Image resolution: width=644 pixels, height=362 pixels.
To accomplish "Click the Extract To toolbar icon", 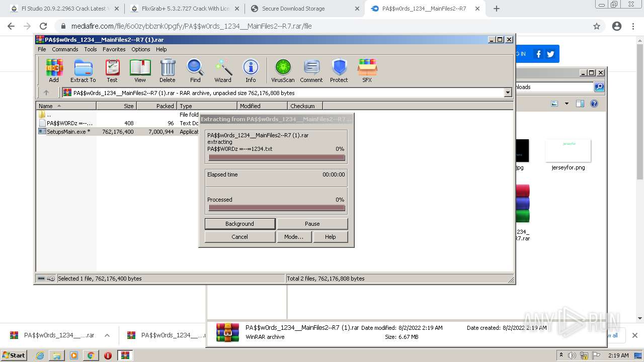I will [x=83, y=70].
